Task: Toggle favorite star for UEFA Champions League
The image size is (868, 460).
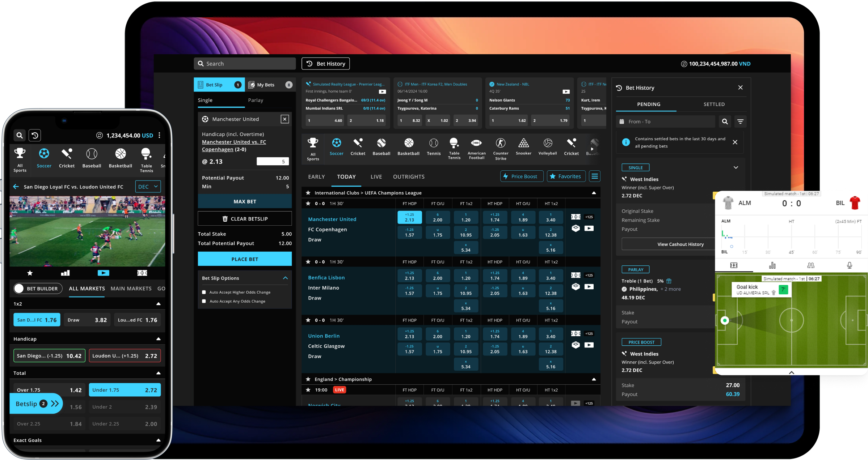Action: tap(308, 193)
